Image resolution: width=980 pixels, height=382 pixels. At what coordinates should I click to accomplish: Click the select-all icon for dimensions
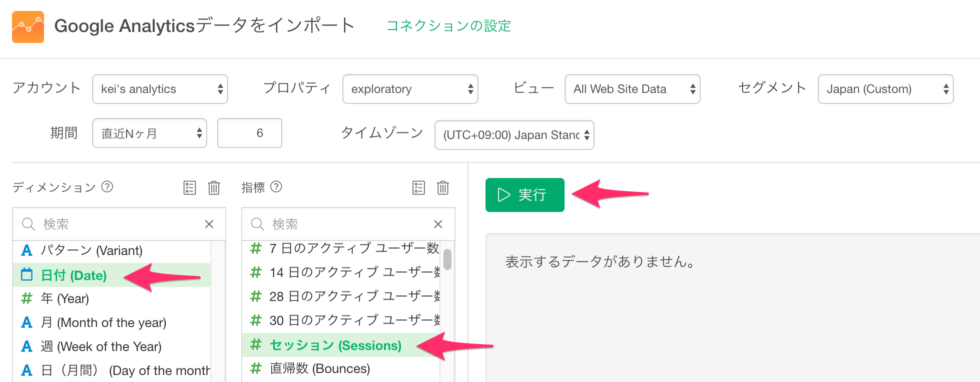190,187
